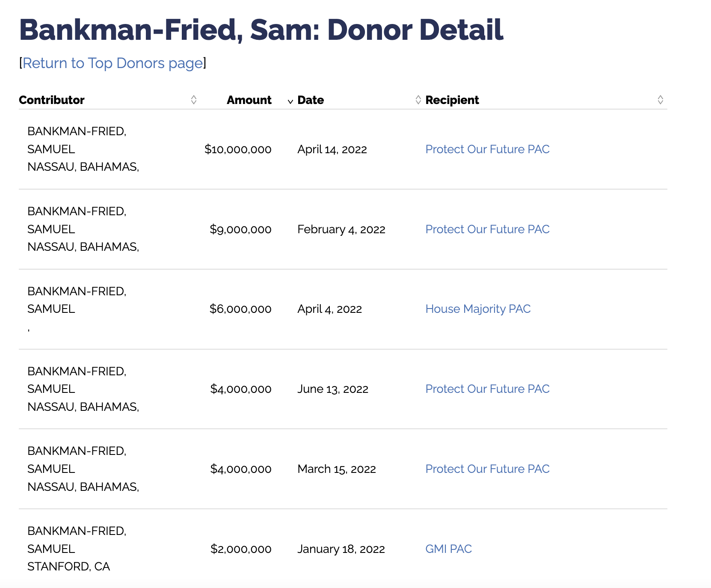This screenshot has width=711, height=588.
Task: Click the Amount column descending sort arrow
Action: point(290,101)
